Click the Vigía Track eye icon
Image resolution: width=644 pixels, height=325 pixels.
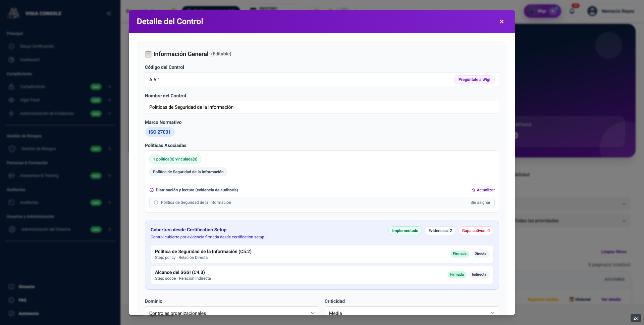[x=11, y=100]
